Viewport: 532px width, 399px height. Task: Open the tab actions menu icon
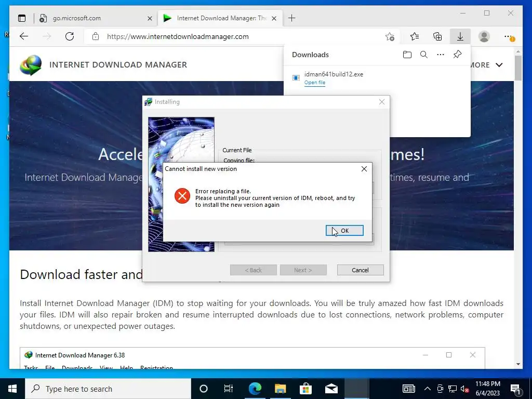coord(22,18)
